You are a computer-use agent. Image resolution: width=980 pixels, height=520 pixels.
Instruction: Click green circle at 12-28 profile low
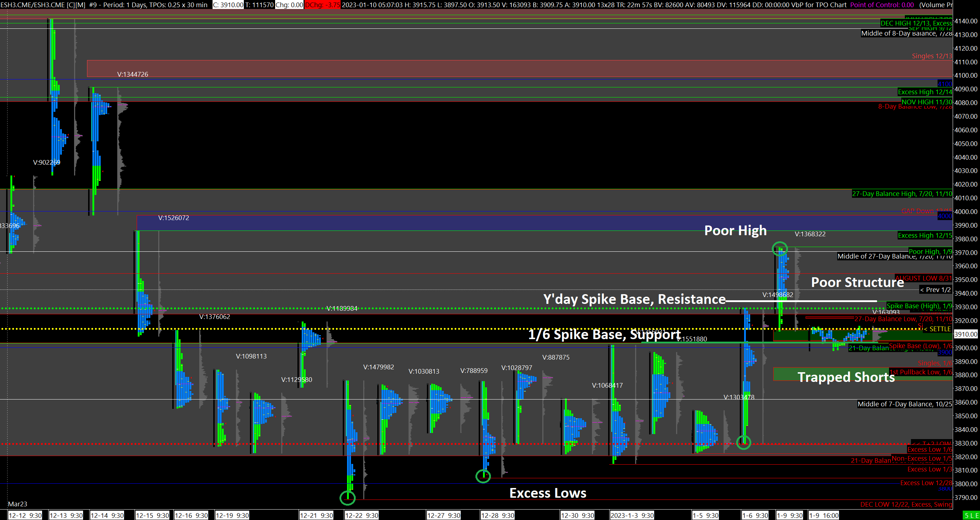coord(483,476)
